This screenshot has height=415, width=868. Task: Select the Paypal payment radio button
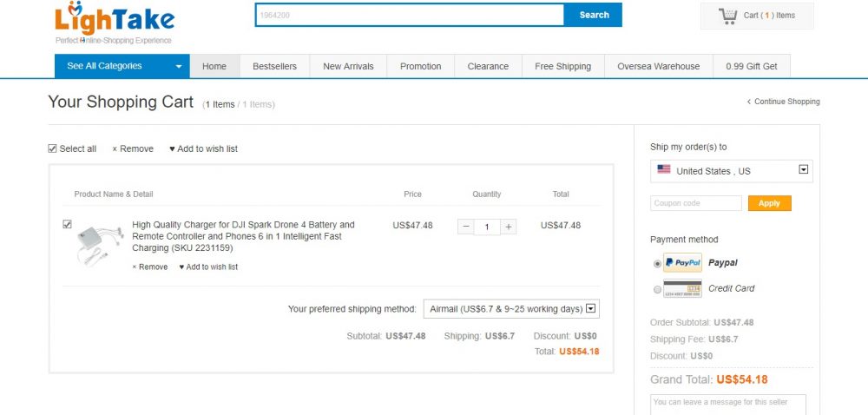click(657, 263)
